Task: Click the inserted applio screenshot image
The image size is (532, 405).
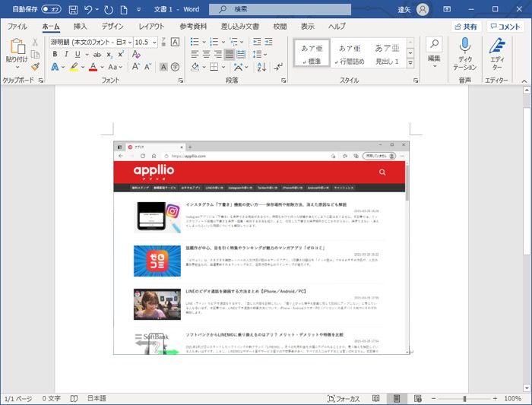Action: [x=261, y=248]
